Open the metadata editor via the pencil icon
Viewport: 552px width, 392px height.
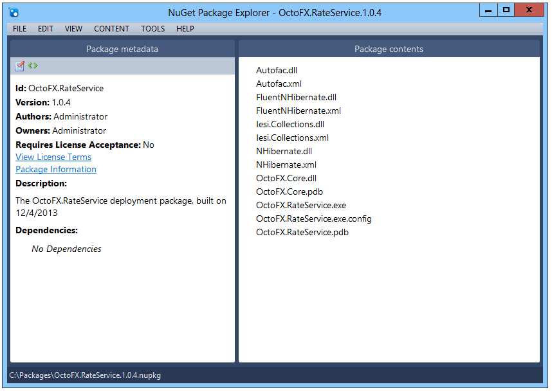click(x=20, y=66)
